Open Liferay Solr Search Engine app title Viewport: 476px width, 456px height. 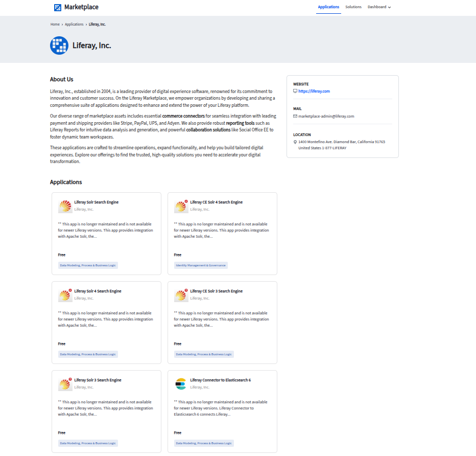coord(96,202)
